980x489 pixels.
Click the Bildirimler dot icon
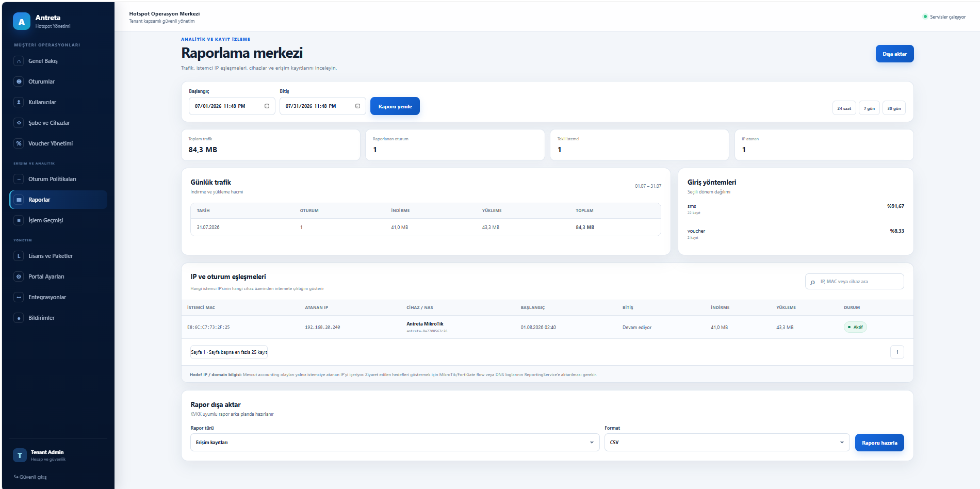(x=19, y=318)
